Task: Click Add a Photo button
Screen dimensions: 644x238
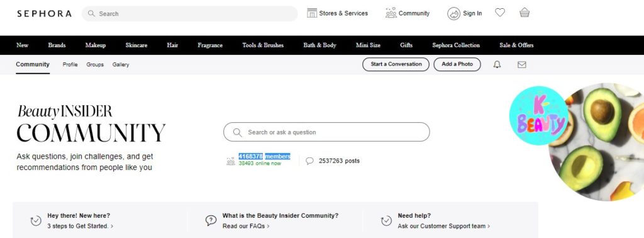Action: tap(457, 64)
